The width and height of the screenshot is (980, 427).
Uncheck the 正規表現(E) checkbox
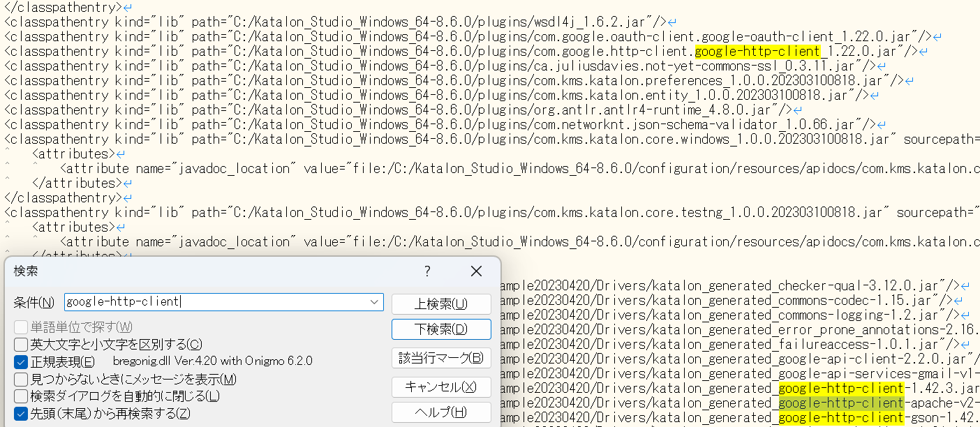21,361
